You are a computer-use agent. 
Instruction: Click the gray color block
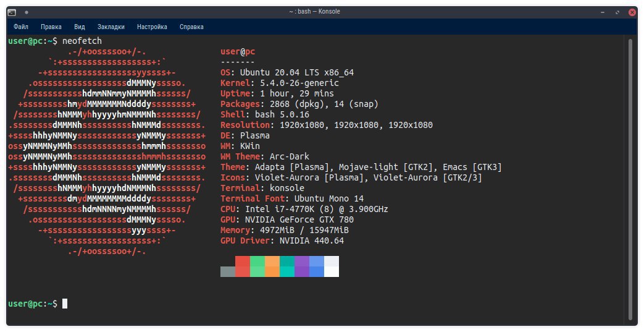point(228,271)
